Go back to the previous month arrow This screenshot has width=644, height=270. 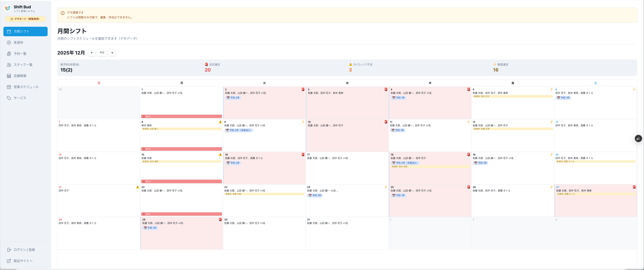tap(92, 53)
